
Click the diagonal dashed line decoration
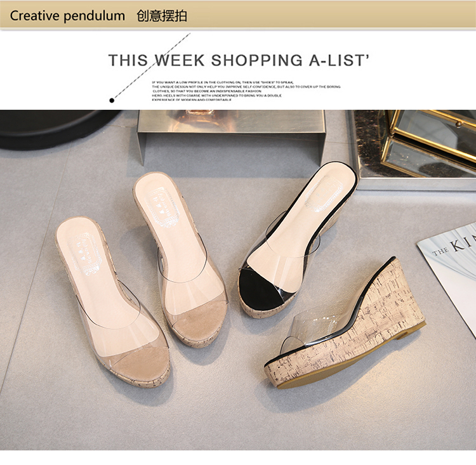pos(151,67)
